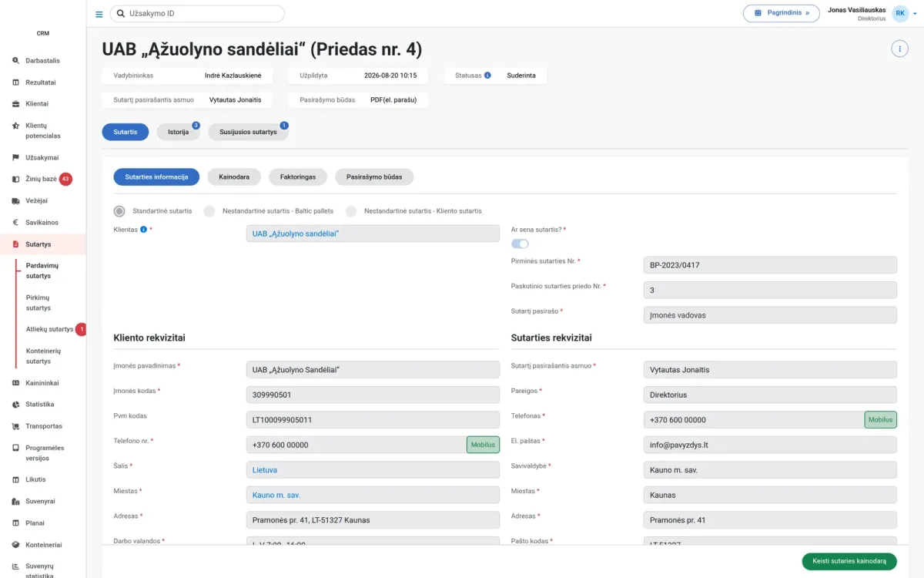Open Programėlės versijos in sidebar
Viewport: 924px width, 578px height.
[x=43, y=453]
